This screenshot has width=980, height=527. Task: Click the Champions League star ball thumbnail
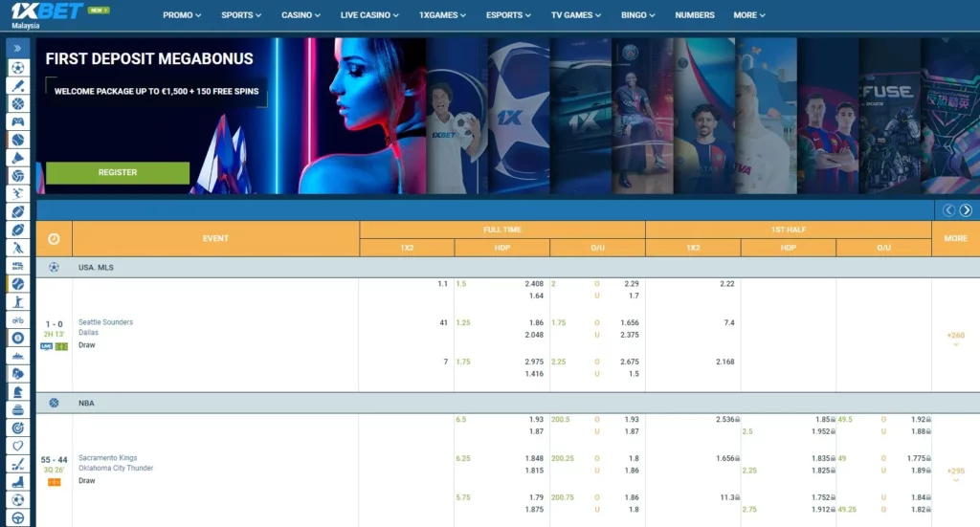[519, 116]
